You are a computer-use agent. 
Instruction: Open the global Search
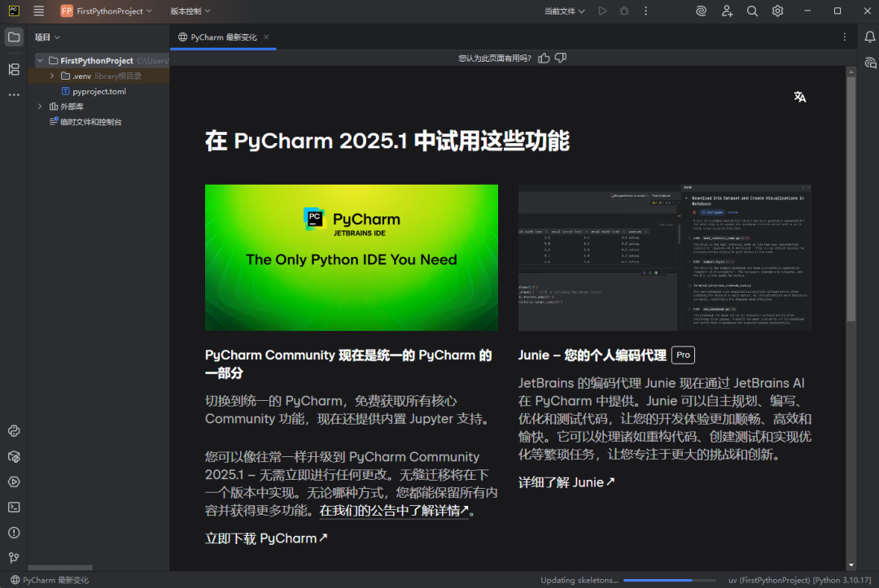(x=752, y=11)
